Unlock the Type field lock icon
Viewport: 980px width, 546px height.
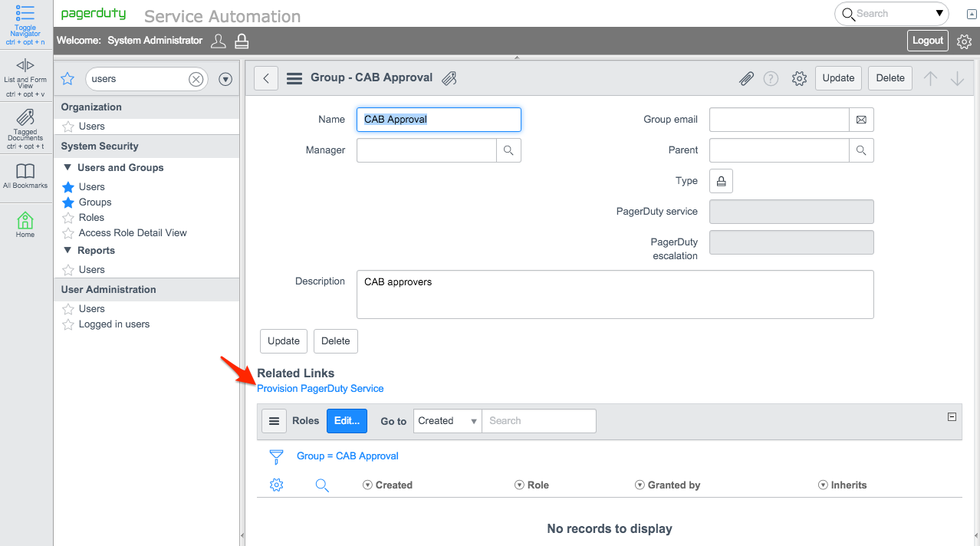(x=721, y=181)
